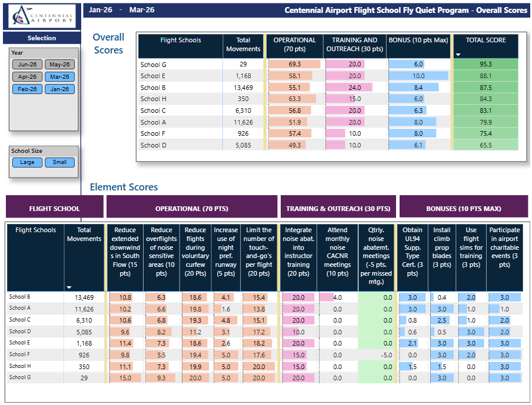
Task: Deselect the Feb-26 filter button
Action: click(28, 89)
